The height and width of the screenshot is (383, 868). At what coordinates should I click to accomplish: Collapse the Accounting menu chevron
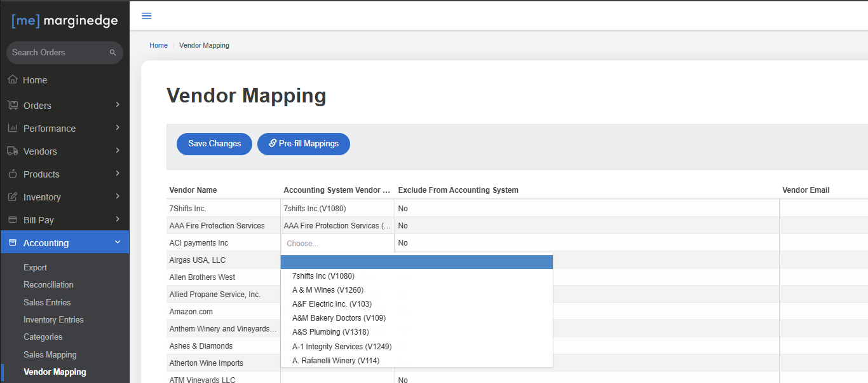118,242
